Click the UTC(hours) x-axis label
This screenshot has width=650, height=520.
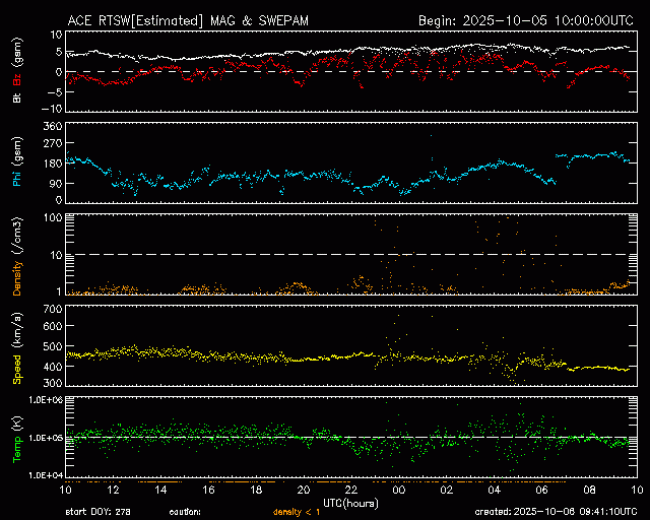350,501
